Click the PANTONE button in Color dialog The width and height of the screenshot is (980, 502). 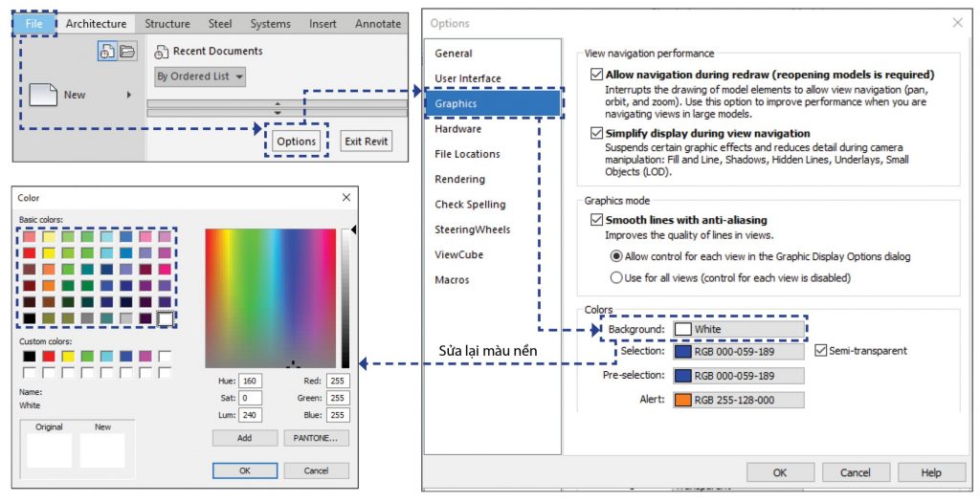[x=316, y=438]
